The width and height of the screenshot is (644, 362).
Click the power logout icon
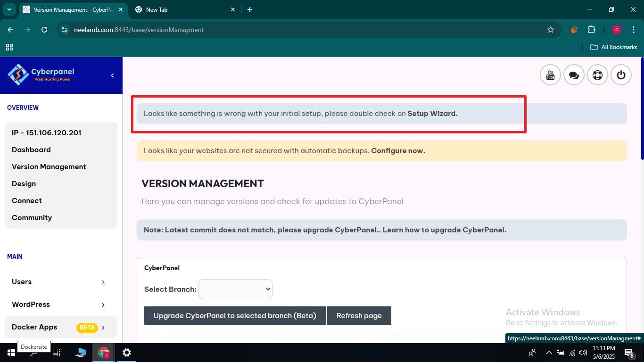click(621, 75)
